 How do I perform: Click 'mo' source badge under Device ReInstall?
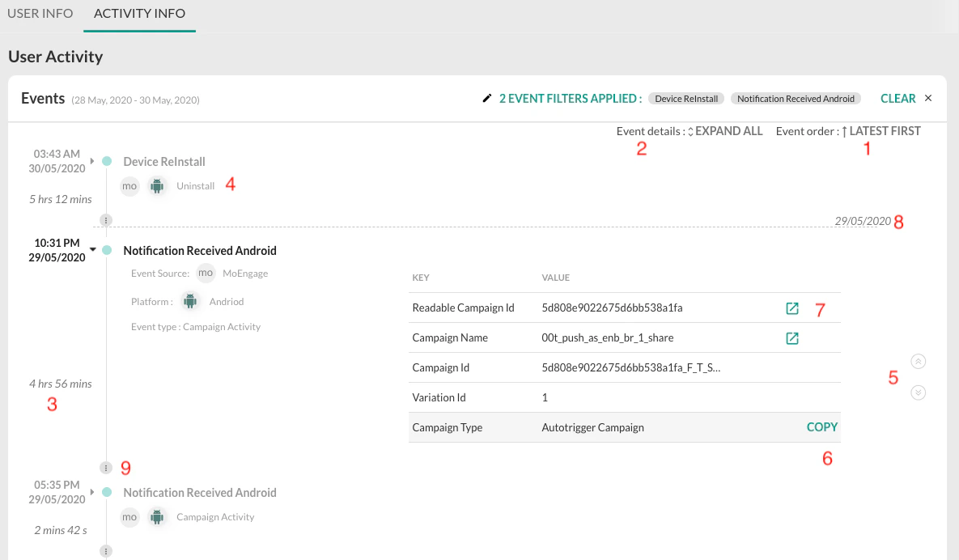point(129,186)
